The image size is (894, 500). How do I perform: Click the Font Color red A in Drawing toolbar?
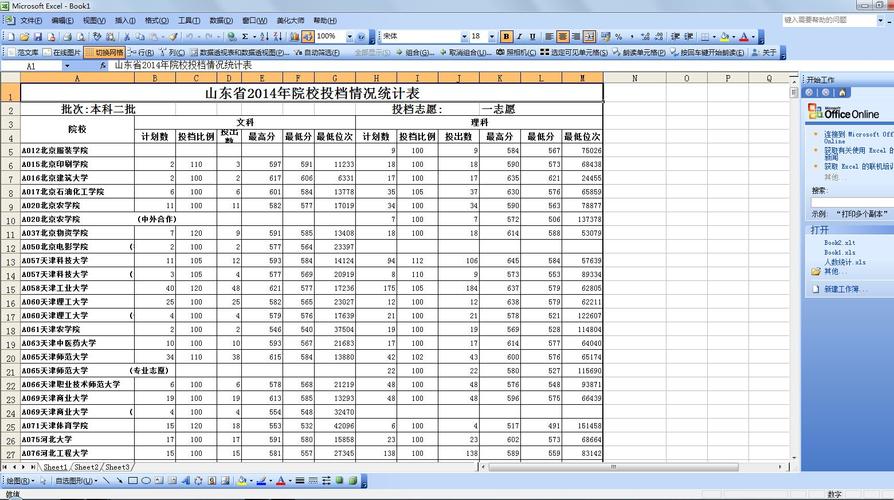point(281,481)
